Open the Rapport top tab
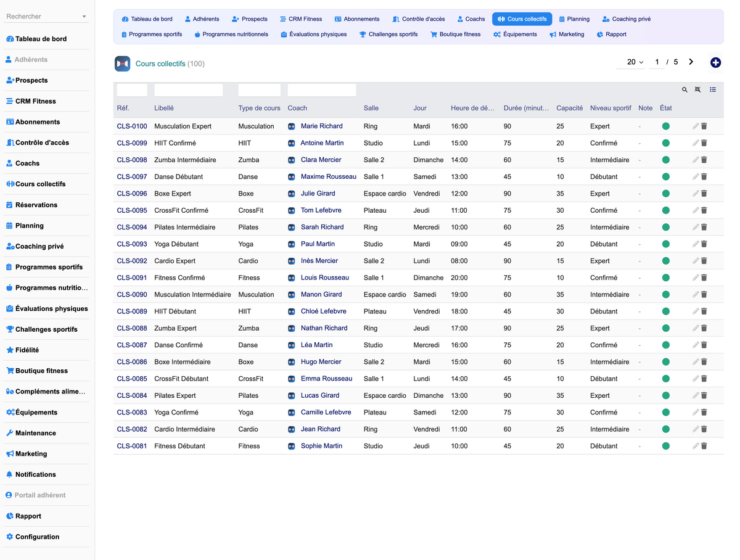 point(612,35)
